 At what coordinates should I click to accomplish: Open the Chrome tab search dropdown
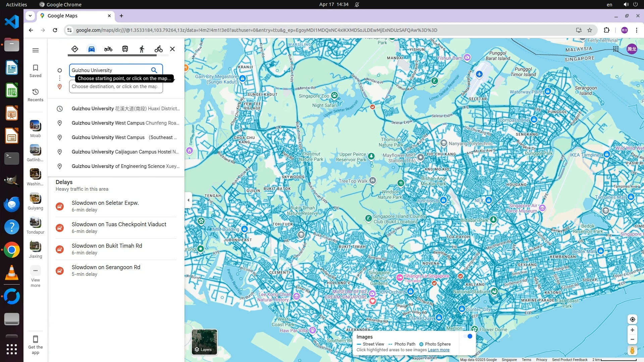pos(30,16)
